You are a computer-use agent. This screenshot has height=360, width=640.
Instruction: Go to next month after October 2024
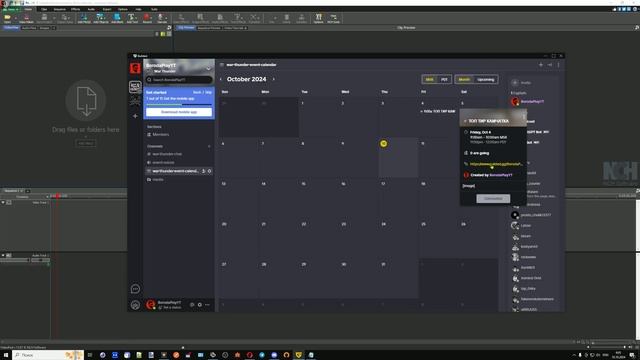pyautogui.click(x=273, y=79)
